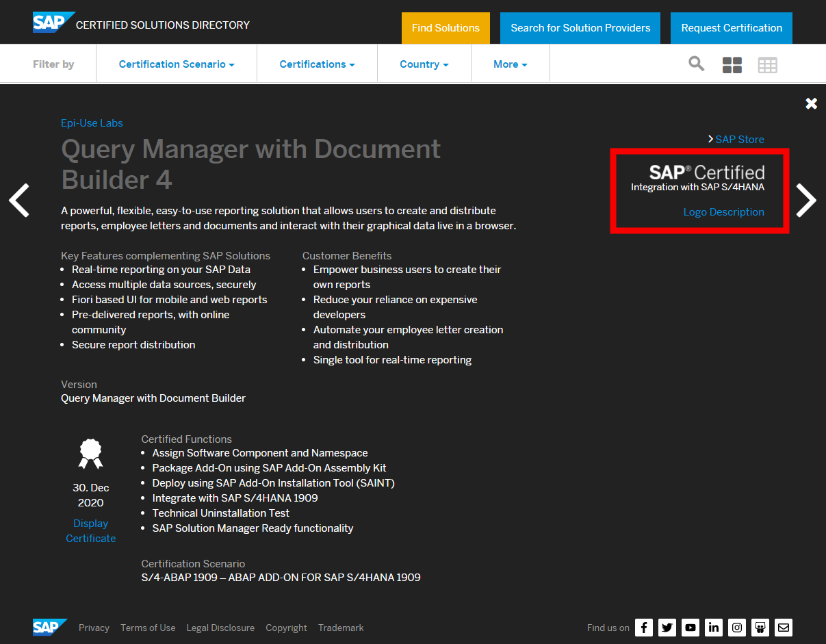This screenshot has height=644, width=826.
Task: Open the Twitter profile icon
Action: 667,628
